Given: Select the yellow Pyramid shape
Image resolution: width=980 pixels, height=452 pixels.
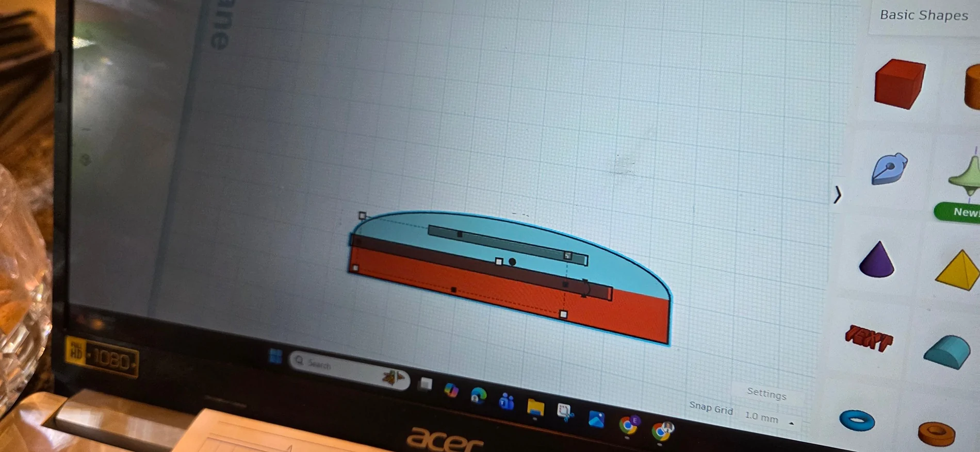Looking at the screenshot, I should tap(958, 270).
